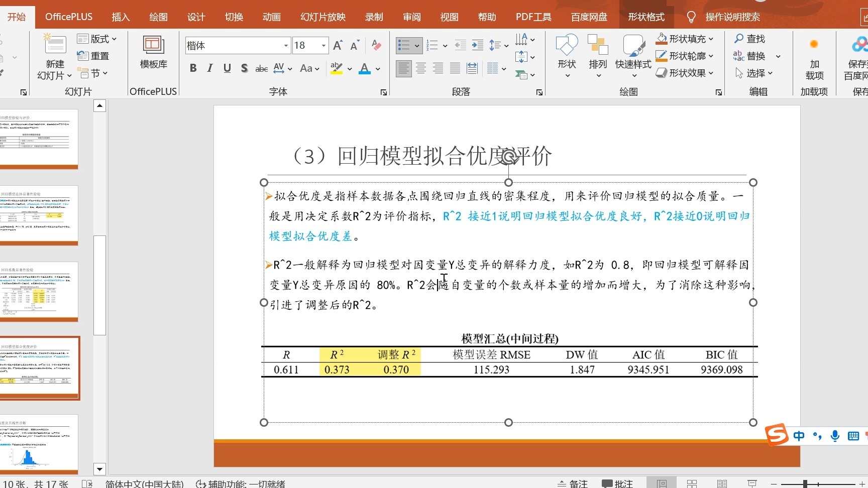Decrease list indent level
This screenshot has width=868, height=488.
click(461, 46)
